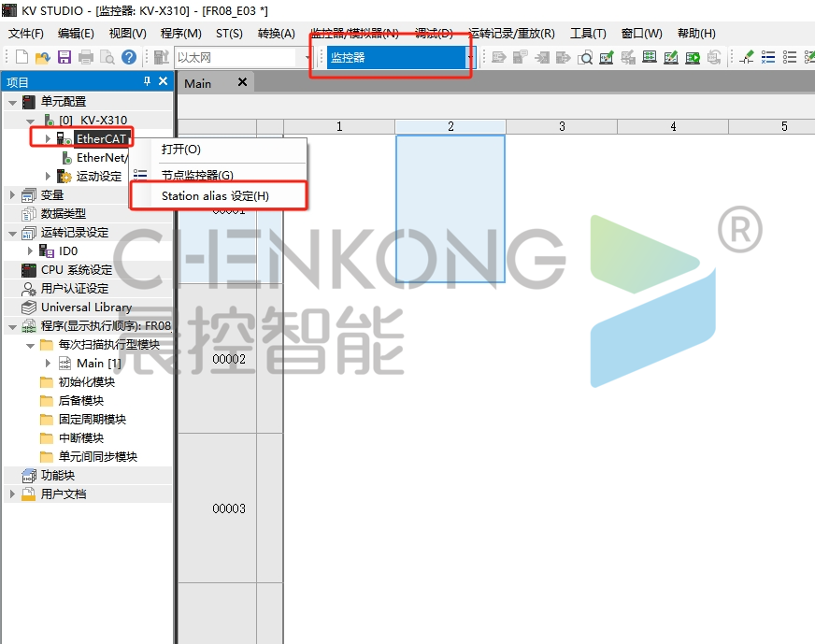
Task: Expand the 运动设定 node arrow
Action: pyautogui.click(x=48, y=177)
